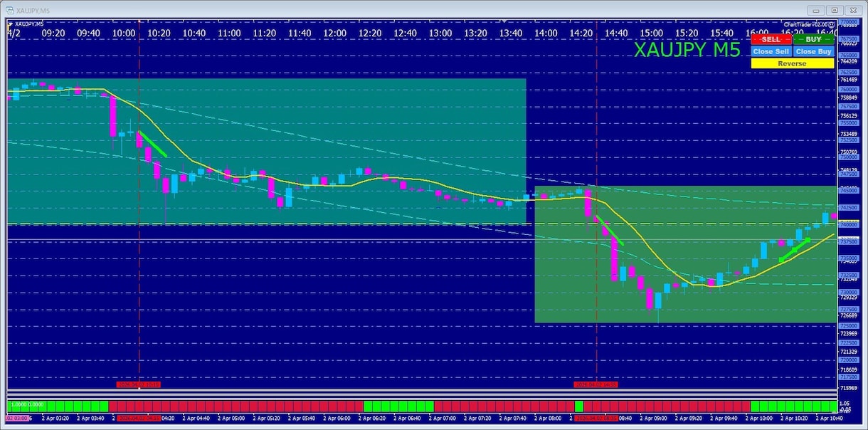Click the green BUY button
Screen dimensions: 868x430
[814, 39]
